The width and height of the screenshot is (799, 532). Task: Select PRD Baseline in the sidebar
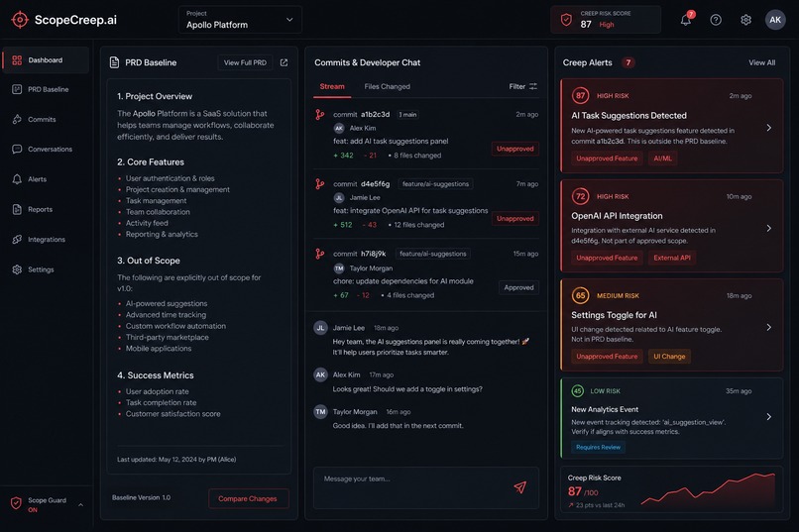click(x=46, y=89)
